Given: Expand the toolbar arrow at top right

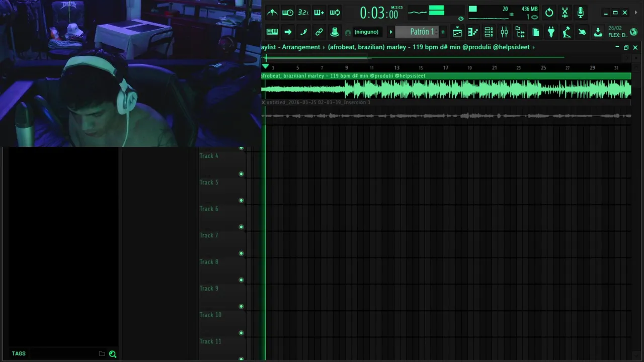Looking at the screenshot, I should pos(636,13).
